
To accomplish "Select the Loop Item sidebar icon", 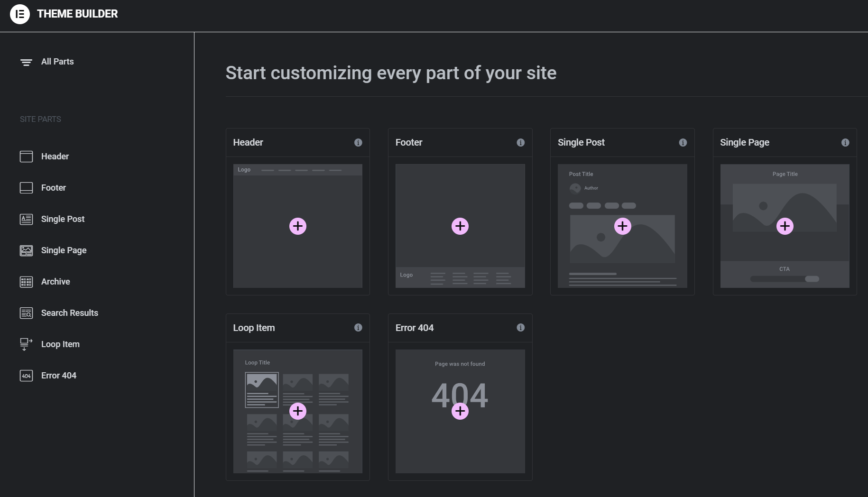I will [x=26, y=344].
